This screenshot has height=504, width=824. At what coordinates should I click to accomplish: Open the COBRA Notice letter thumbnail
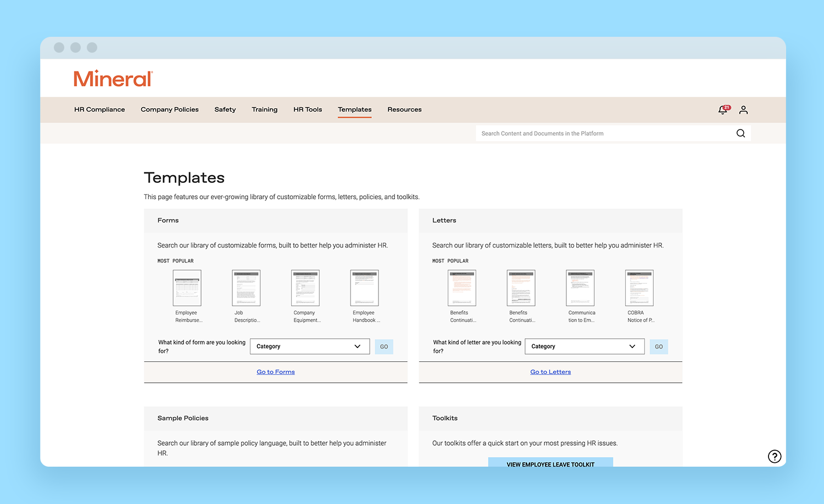(639, 288)
